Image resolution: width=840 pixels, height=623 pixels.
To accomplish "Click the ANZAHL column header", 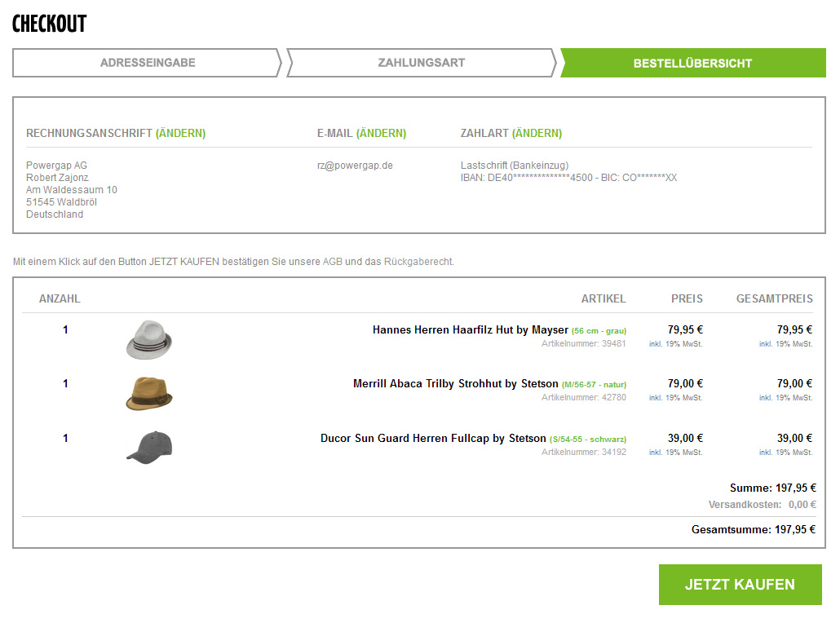I will (x=60, y=299).
